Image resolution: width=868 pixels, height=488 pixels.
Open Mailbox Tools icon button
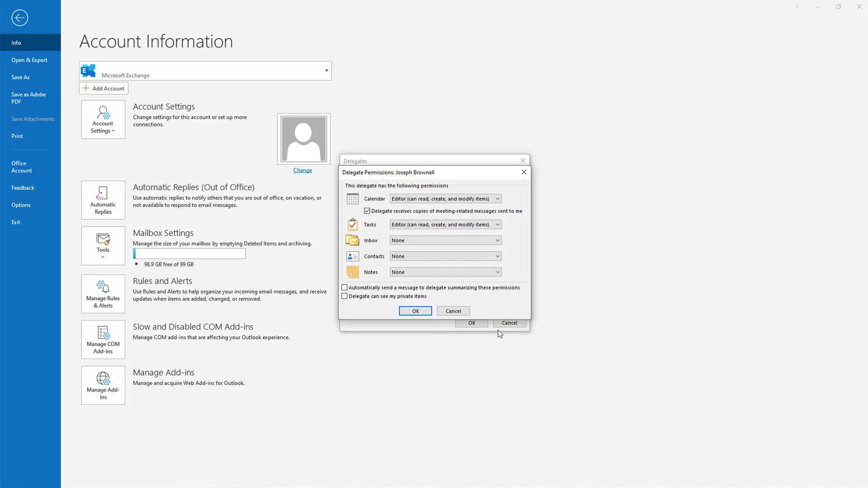[103, 246]
